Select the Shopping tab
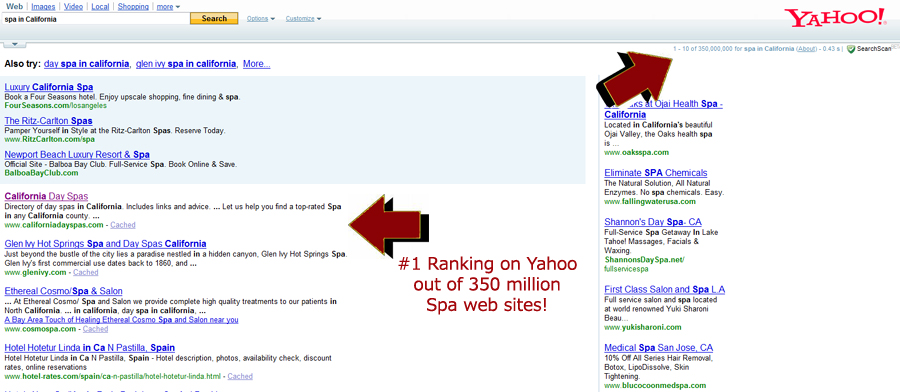 click(133, 7)
